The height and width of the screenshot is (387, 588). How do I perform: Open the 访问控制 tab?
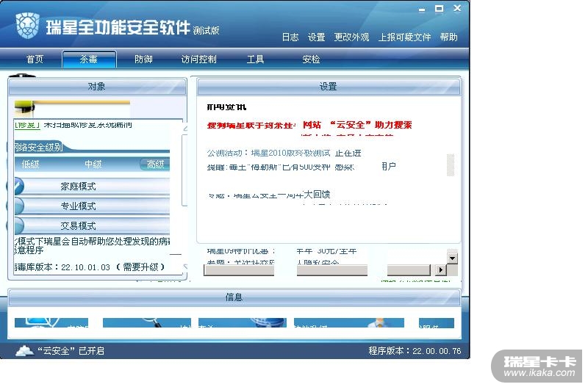pos(198,59)
